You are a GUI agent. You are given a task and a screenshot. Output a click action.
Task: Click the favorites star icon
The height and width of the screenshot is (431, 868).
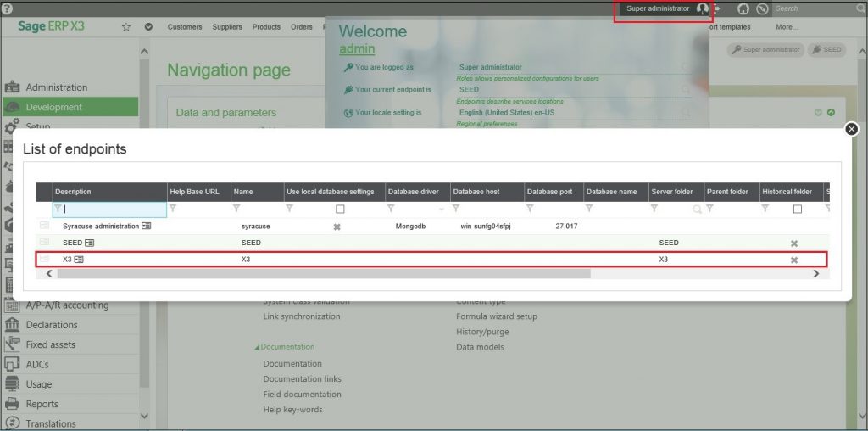(126, 26)
